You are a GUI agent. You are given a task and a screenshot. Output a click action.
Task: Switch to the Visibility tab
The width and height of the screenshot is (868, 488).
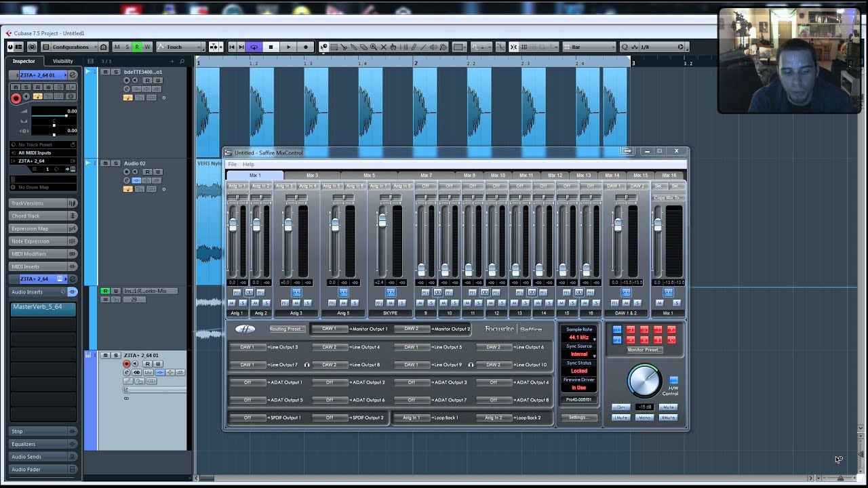(63, 61)
